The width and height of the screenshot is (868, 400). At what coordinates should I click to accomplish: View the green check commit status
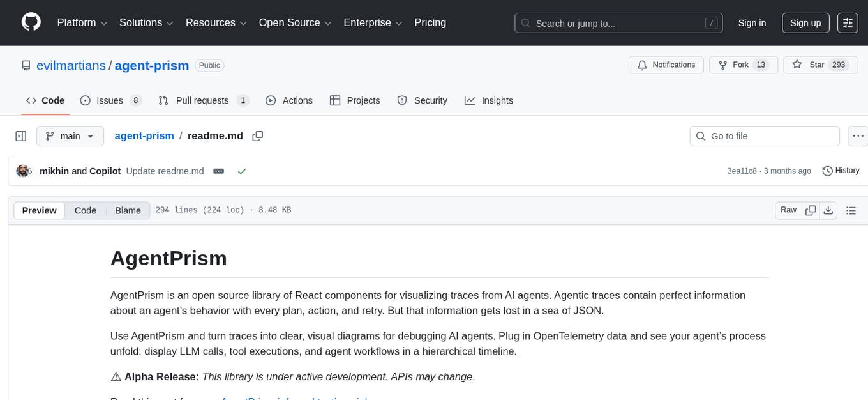[x=242, y=171]
